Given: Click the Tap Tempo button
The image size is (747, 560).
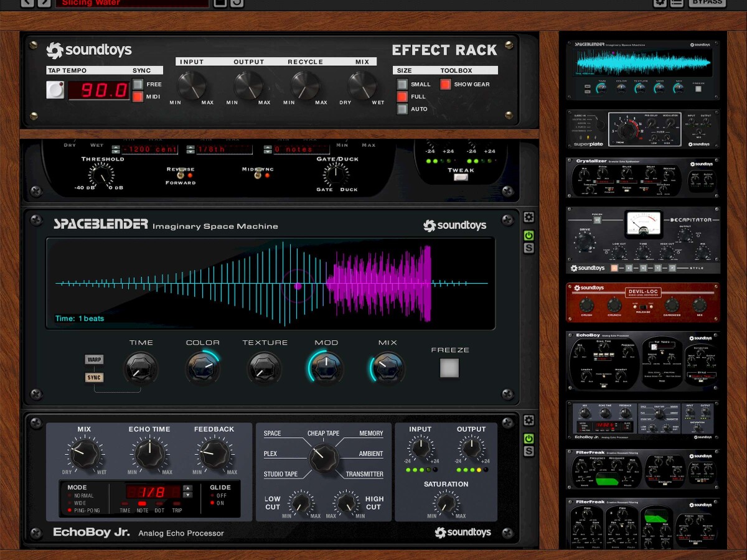Looking at the screenshot, I should (55, 90).
